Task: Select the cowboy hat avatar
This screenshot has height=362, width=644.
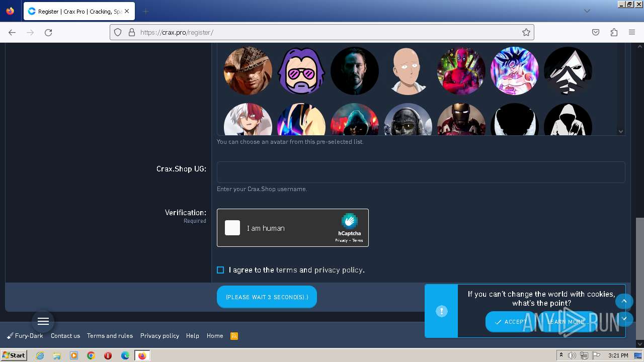Action: coord(248,71)
